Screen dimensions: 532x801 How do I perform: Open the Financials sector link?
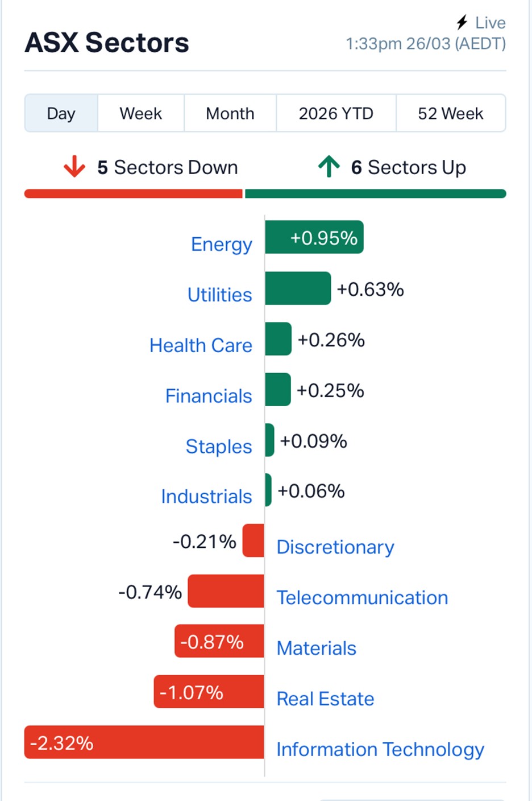click(x=208, y=396)
